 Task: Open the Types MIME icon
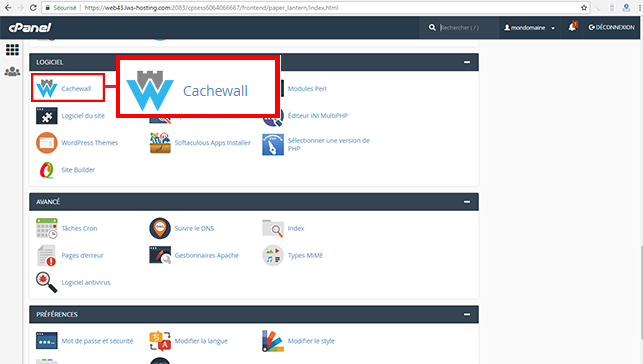tap(273, 255)
